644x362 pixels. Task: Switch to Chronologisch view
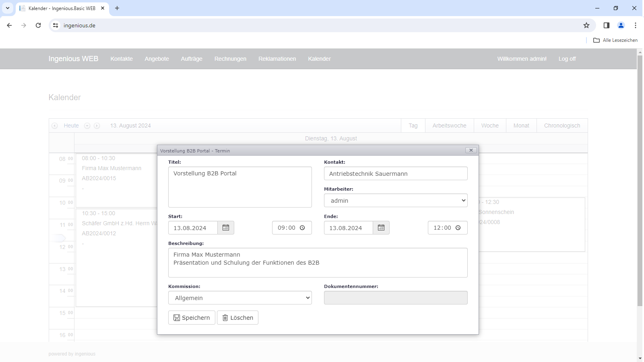click(x=562, y=125)
